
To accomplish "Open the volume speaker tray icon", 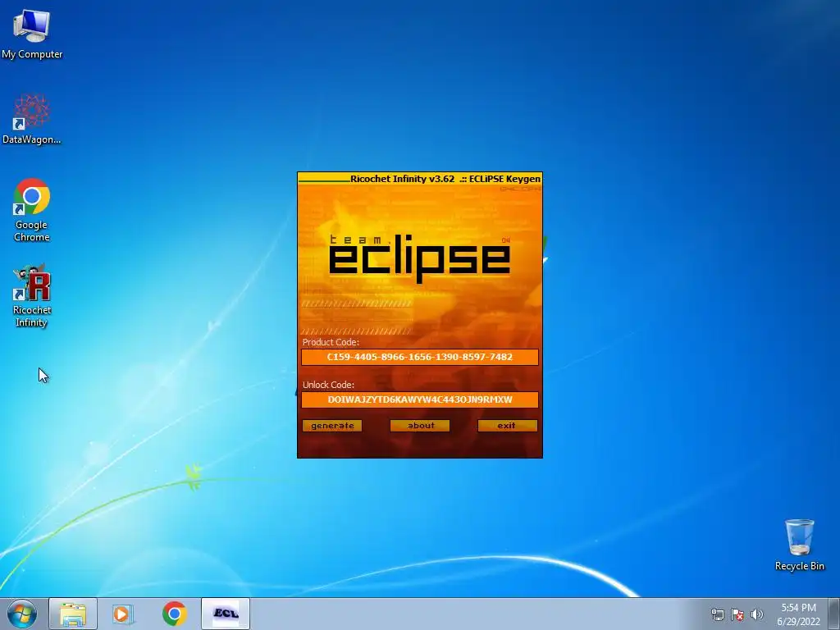I will 757,614.
